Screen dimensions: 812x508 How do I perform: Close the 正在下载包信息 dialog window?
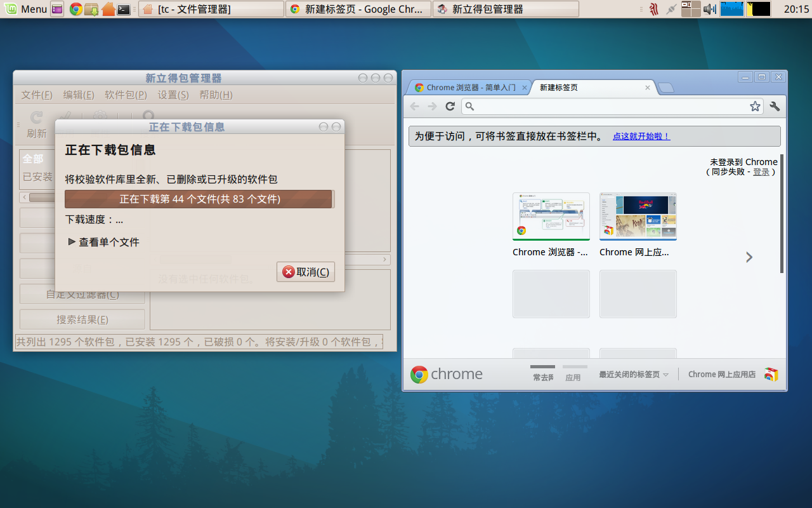[x=336, y=127]
